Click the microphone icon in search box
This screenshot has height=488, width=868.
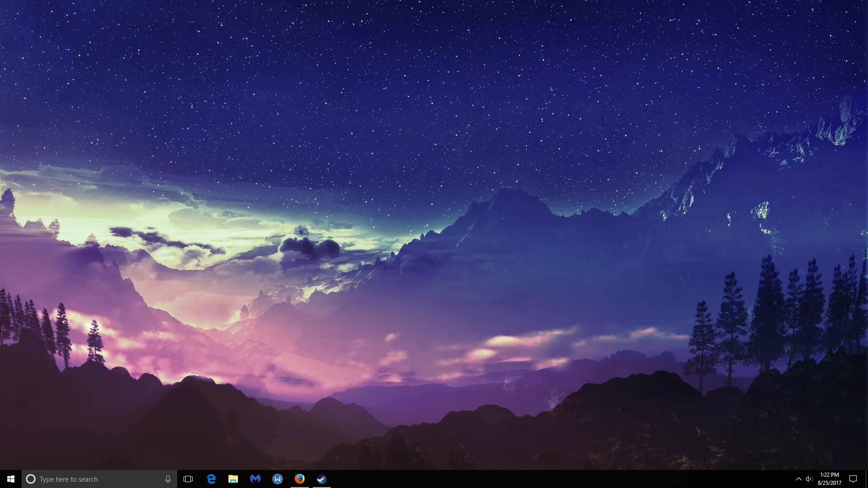pos(168,479)
